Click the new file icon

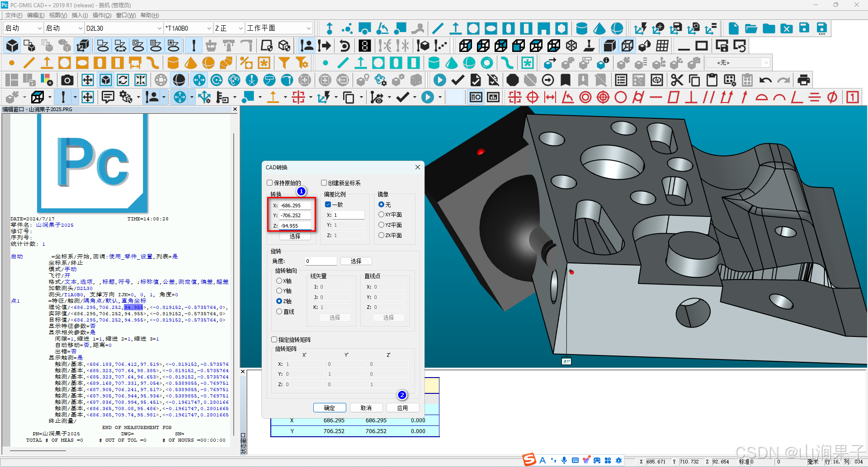click(734, 28)
